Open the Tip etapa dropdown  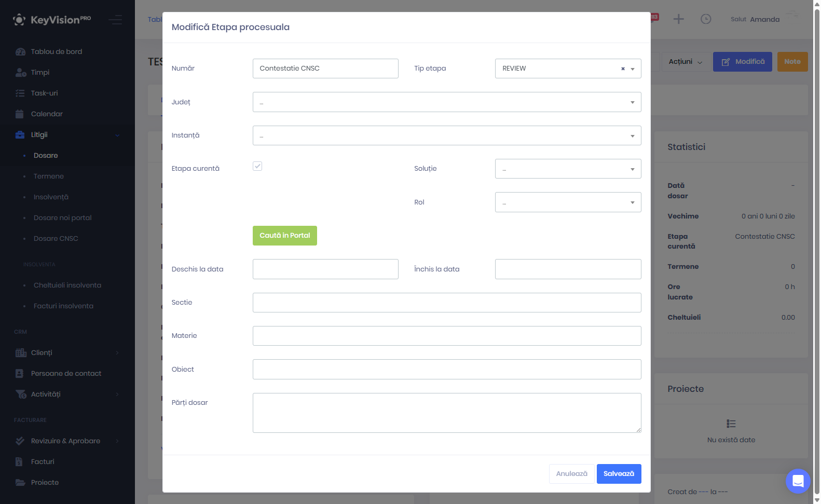pos(568,69)
